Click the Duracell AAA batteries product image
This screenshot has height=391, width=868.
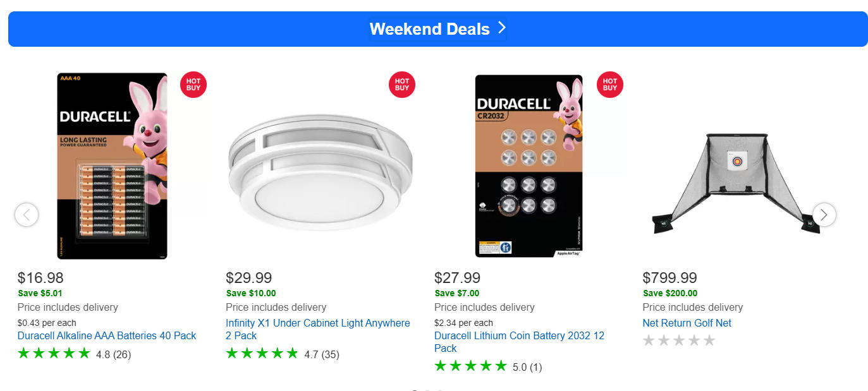[113, 166]
